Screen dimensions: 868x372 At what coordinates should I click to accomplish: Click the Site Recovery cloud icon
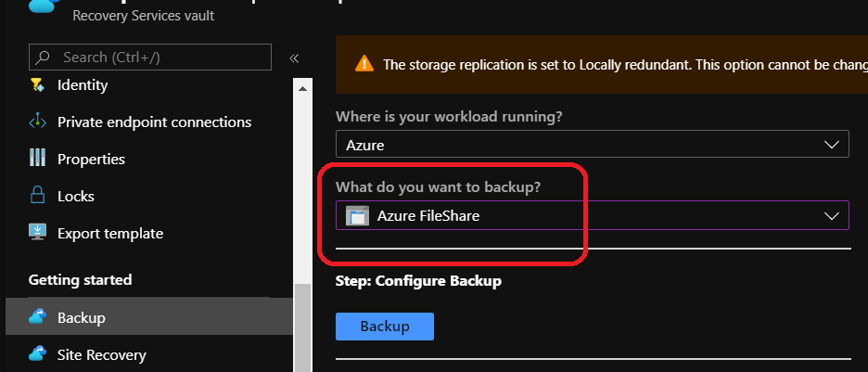pyautogui.click(x=37, y=354)
